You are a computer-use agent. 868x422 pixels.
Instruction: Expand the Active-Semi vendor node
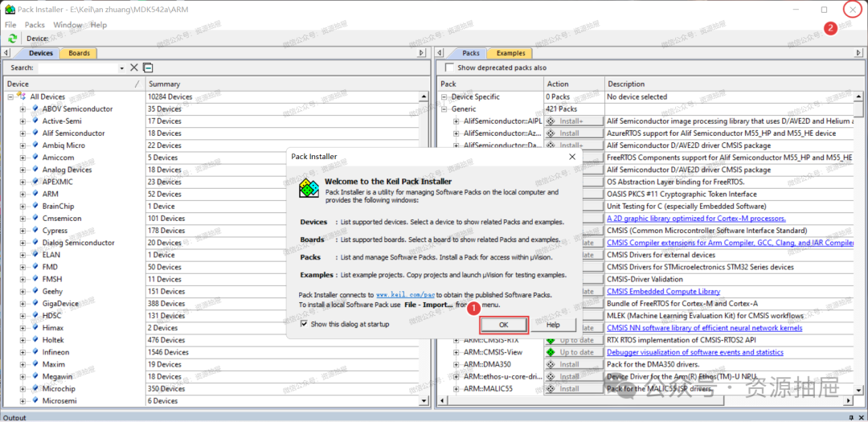point(23,121)
